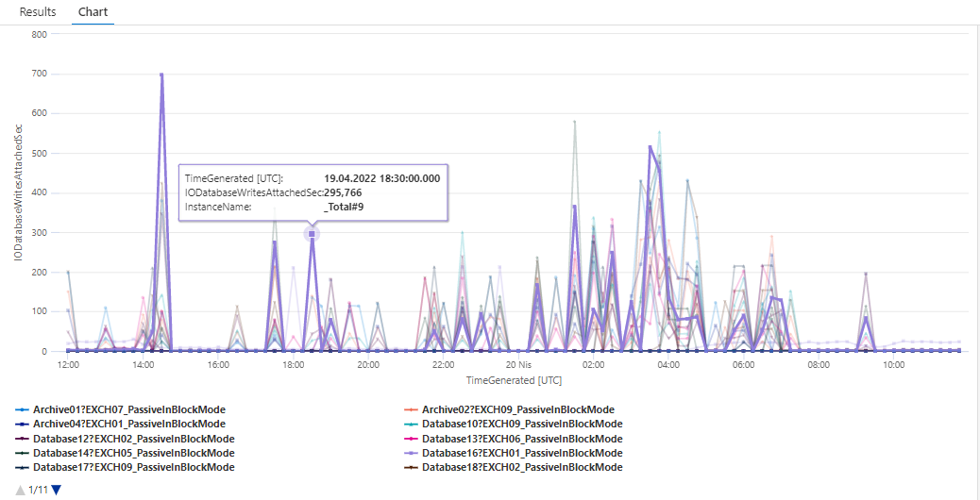Click the 800 y-axis label
Screen dimensions: 980x500
(x=38, y=34)
